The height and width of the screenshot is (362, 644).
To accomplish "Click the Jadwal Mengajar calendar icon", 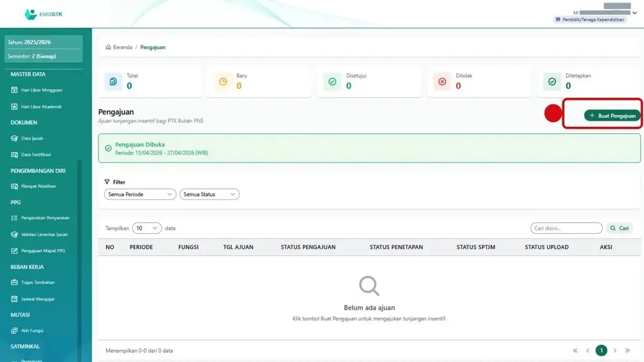I will [14, 299].
